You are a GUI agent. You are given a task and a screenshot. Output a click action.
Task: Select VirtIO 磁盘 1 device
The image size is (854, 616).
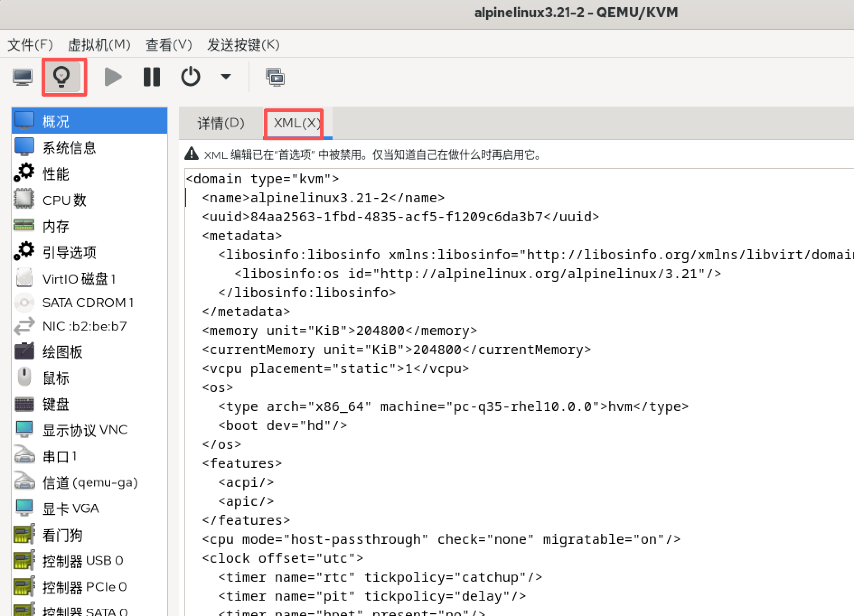tap(79, 279)
